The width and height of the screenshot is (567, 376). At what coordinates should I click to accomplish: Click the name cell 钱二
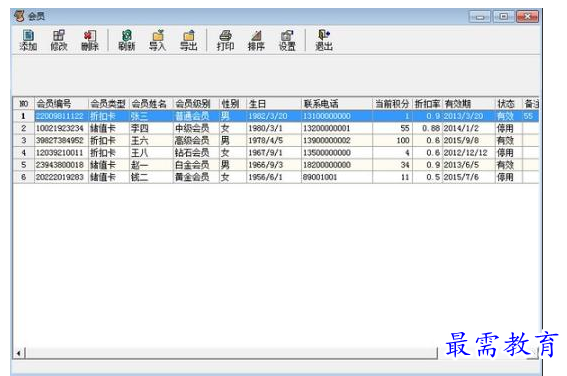pos(151,177)
